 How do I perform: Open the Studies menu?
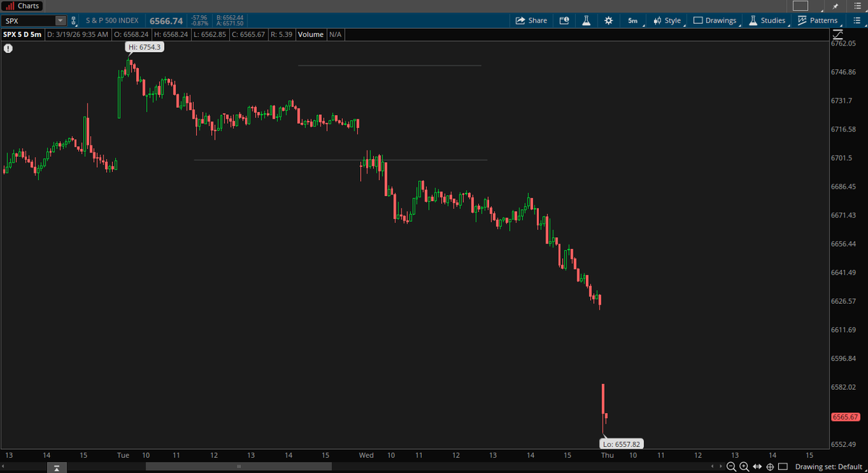[767, 21]
